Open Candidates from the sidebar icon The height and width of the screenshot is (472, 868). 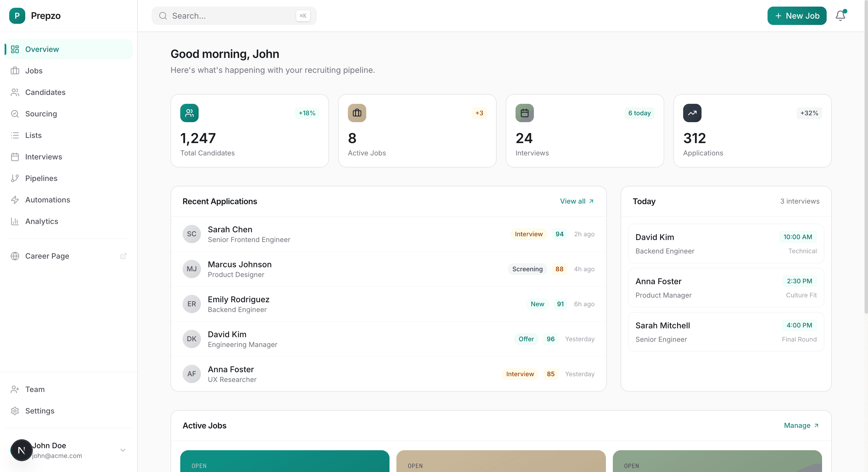[x=15, y=92]
